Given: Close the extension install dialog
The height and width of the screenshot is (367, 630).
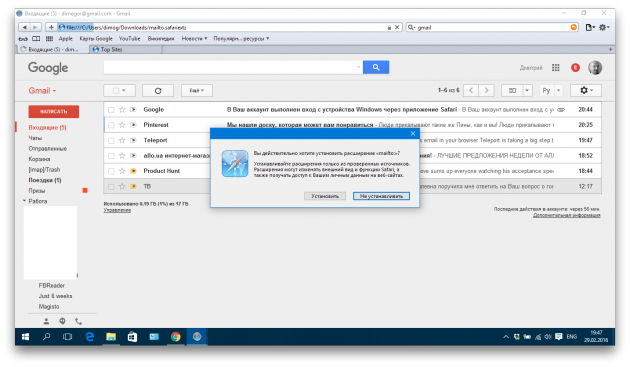Looking at the screenshot, I should (x=413, y=133).
